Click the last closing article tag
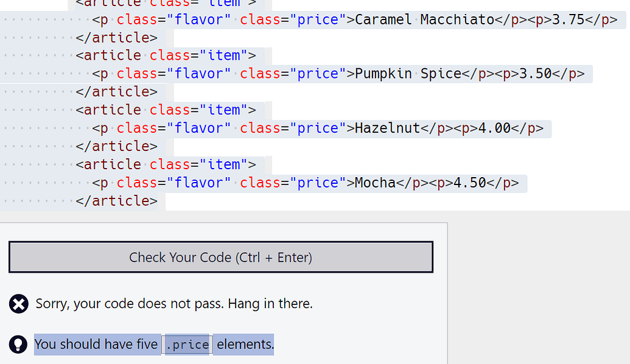This screenshot has height=364, width=630. 116,201
